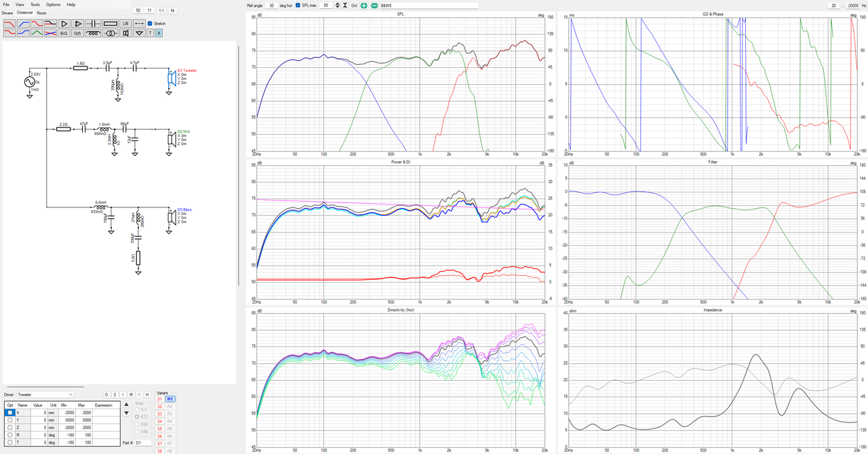Uncheck the Stretch checkbox
The width and height of the screenshot is (868, 454).
[x=150, y=24]
